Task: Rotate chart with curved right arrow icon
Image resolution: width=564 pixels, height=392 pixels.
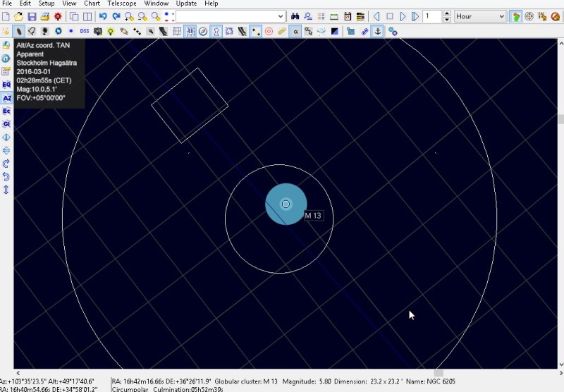Action: point(6,164)
